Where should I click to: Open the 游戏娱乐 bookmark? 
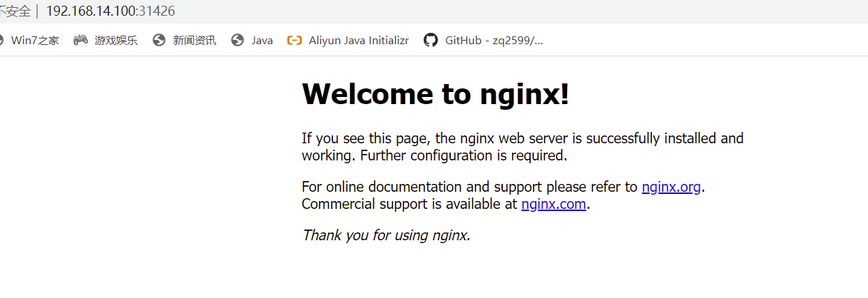click(x=106, y=41)
